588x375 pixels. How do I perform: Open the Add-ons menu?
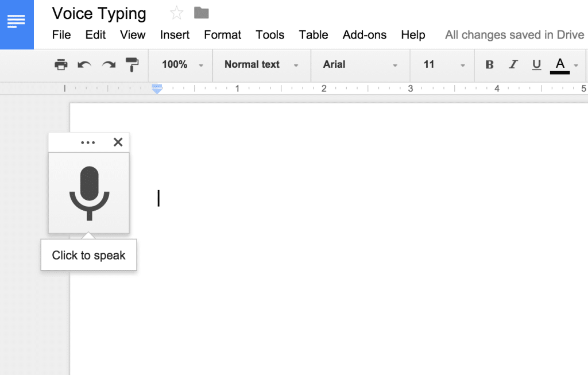click(x=364, y=34)
